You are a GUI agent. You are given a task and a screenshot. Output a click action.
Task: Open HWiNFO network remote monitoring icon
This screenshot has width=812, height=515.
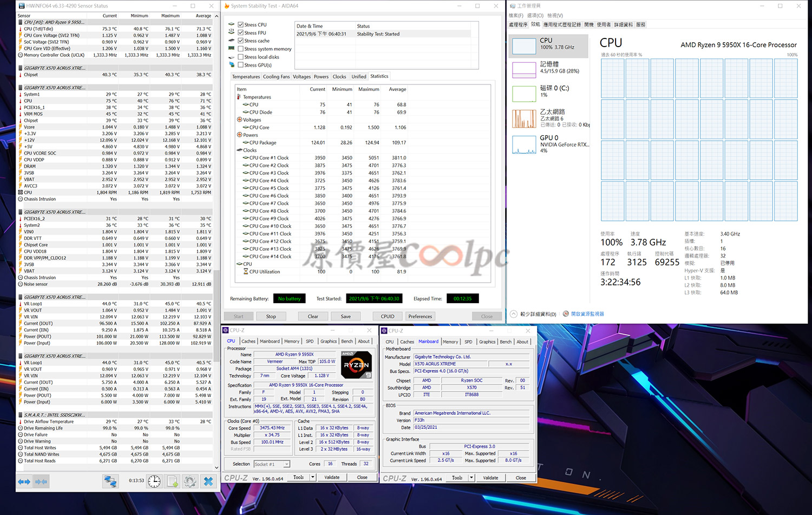pyautogui.click(x=110, y=481)
